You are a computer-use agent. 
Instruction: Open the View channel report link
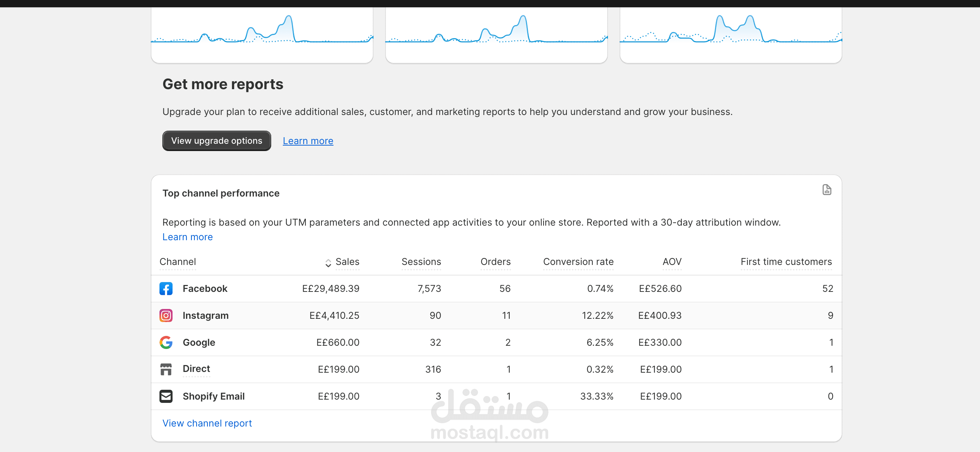click(207, 423)
